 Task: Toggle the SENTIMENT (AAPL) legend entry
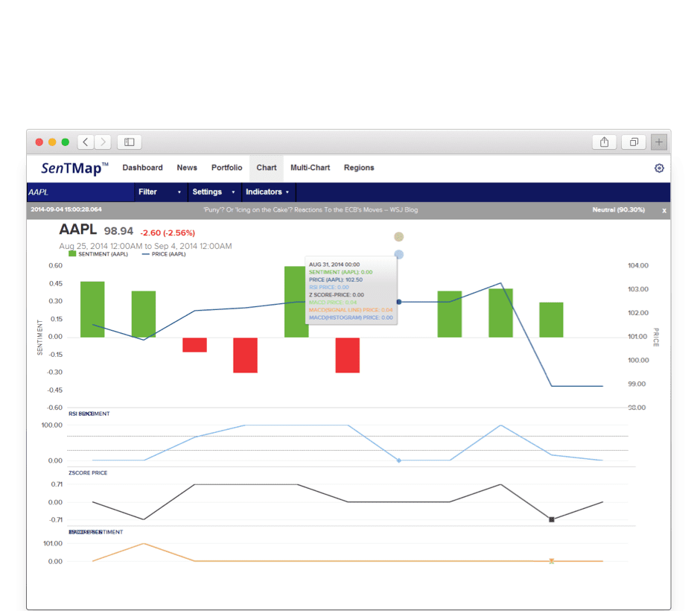click(x=98, y=253)
